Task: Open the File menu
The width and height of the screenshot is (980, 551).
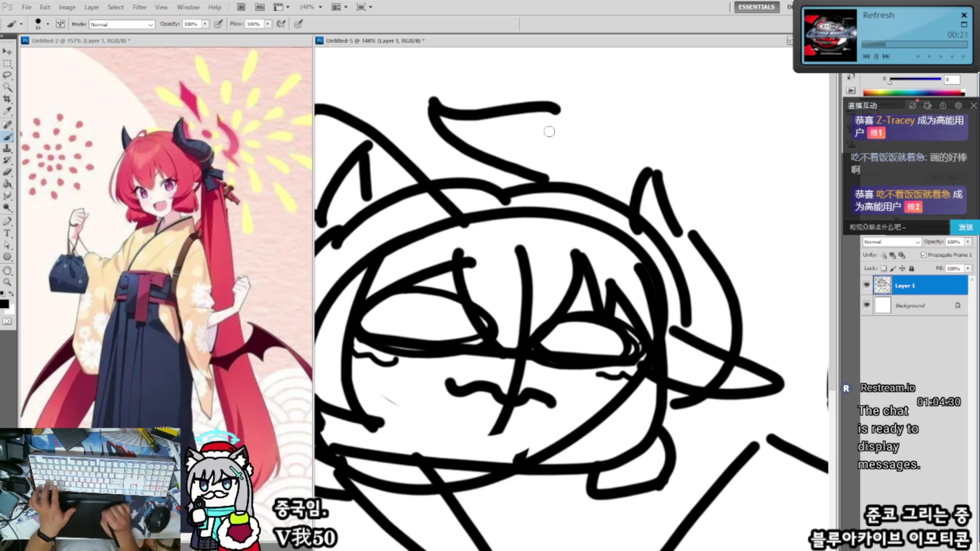Action: [x=27, y=7]
